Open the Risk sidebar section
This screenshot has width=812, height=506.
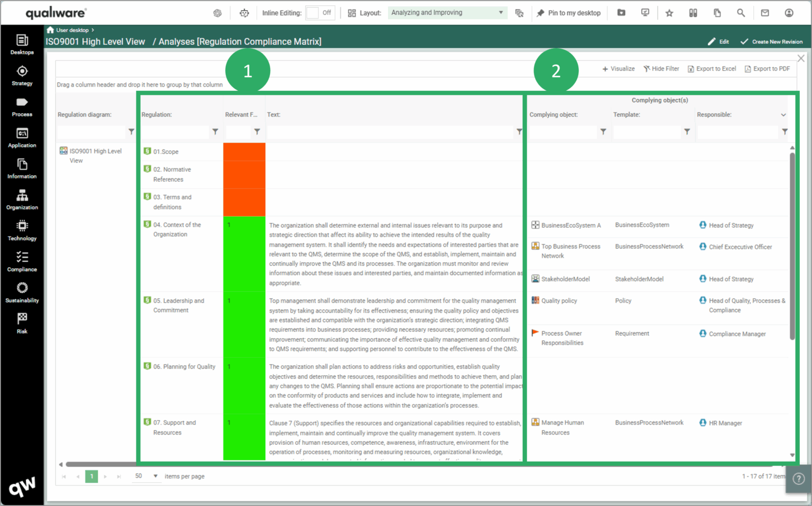(22, 324)
